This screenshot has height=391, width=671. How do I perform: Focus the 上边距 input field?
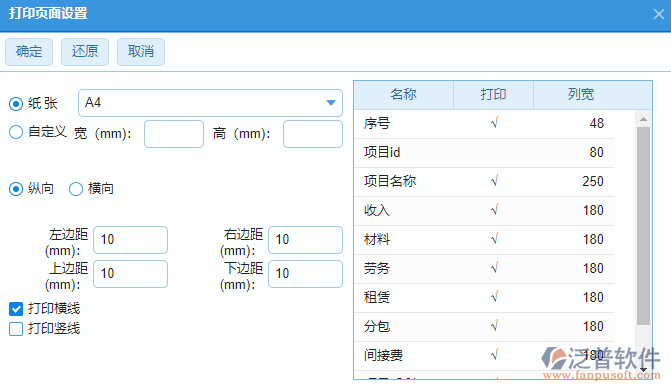click(131, 274)
